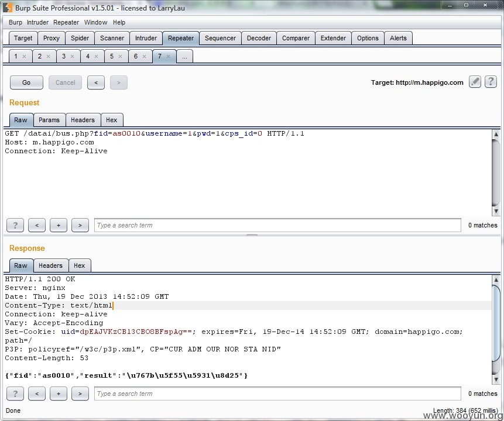
Task: Click next match arrow in response search
Action: point(80,394)
